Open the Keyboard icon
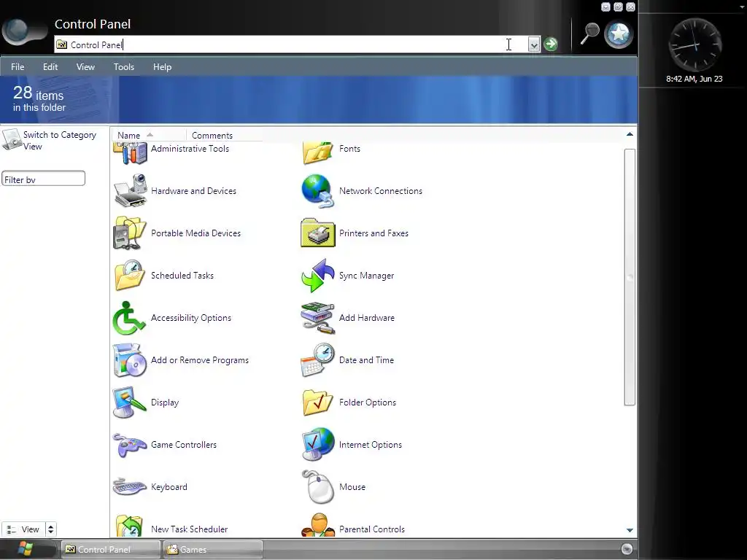 (x=130, y=486)
